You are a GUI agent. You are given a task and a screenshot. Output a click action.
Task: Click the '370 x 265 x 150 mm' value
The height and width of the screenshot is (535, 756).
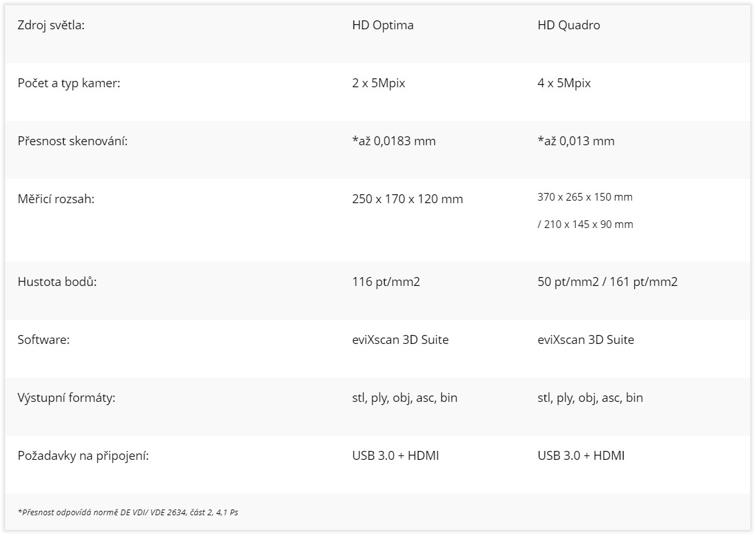(x=585, y=197)
